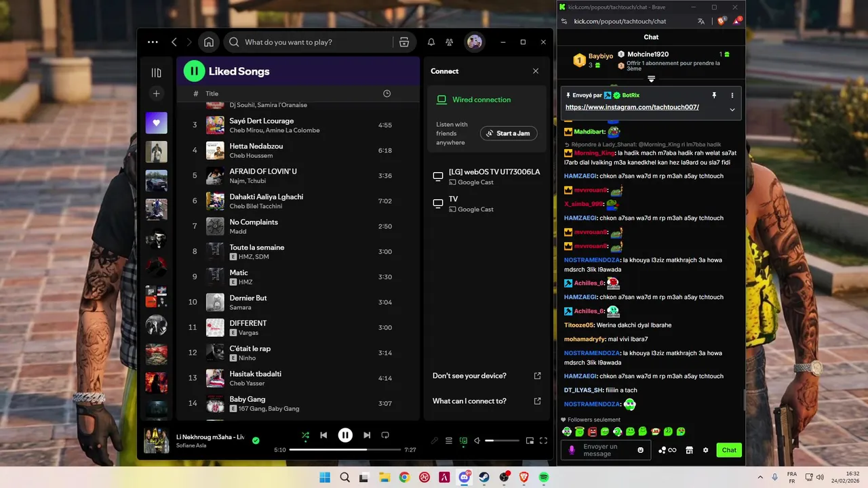The height and width of the screenshot is (488, 868).
Task: Open pinned message three-dot options
Action: point(732,96)
